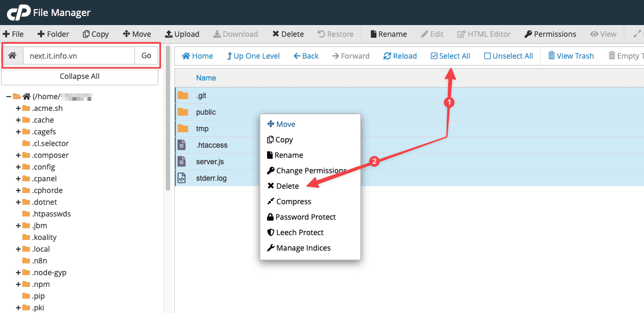This screenshot has width=644, height=313.
Task: Expand the .npm node in the sidebar tree
Action: tap(19, 284)
